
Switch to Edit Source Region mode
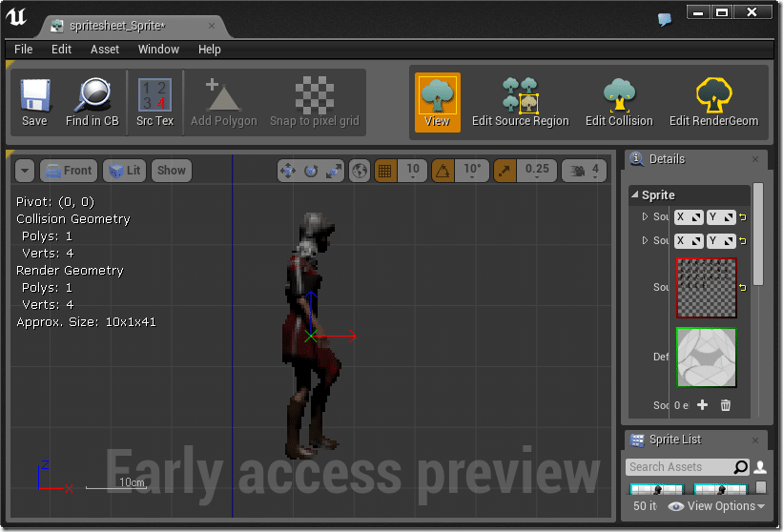pyautogui.click(x=520, y=101)
